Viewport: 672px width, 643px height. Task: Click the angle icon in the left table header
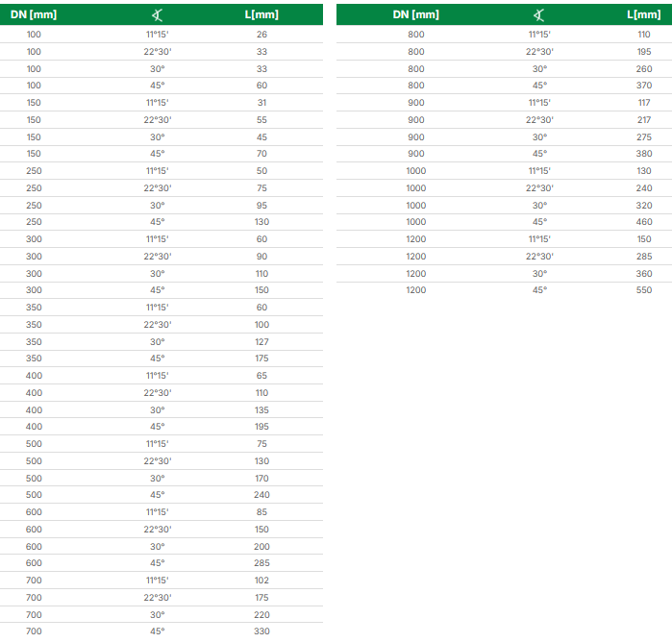click(x=156, y=14)
